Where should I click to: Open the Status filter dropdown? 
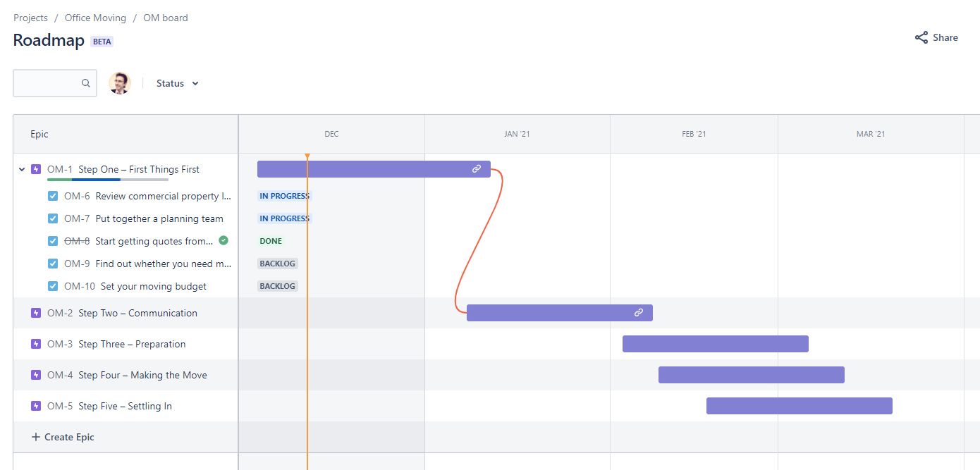tap(176, 82)
